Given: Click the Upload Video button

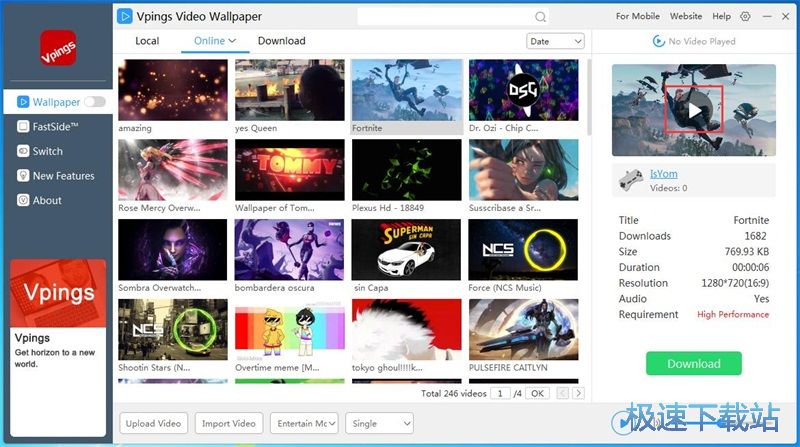Looking at the screenshot, I should (x=153, y=423).
